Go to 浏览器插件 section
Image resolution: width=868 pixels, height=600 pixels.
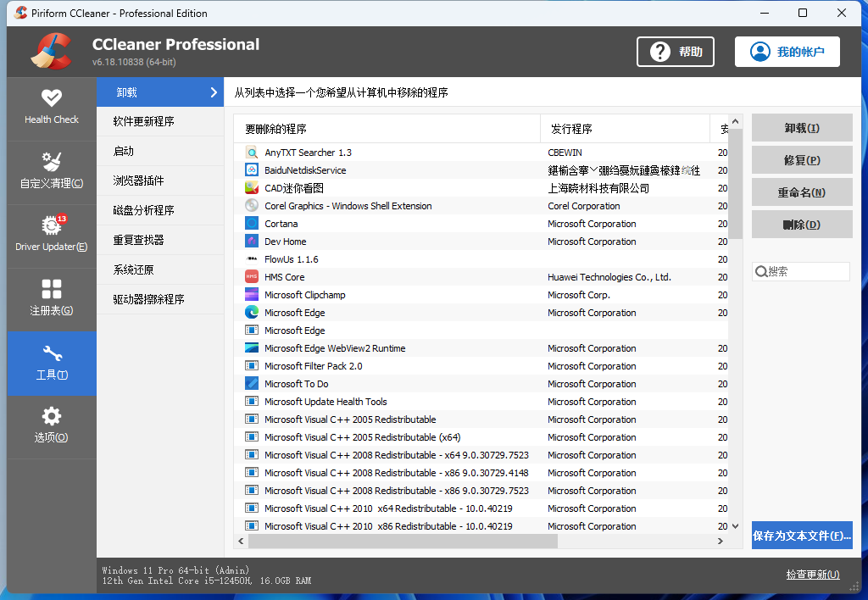(x=160, y=181)
